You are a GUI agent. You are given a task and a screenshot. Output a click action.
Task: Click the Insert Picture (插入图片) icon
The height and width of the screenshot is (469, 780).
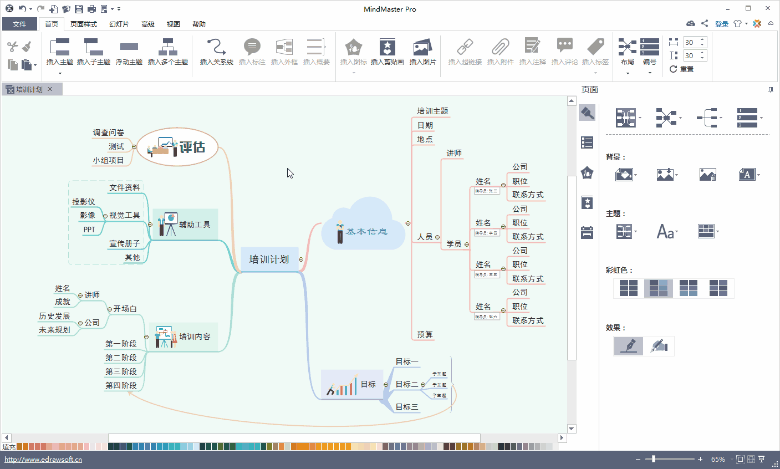pos(422,47)
